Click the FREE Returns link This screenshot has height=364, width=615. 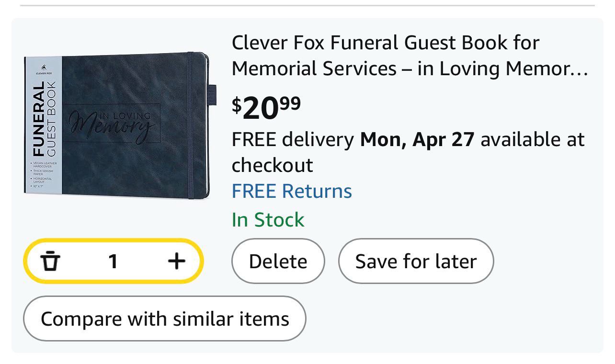point(292,191)
